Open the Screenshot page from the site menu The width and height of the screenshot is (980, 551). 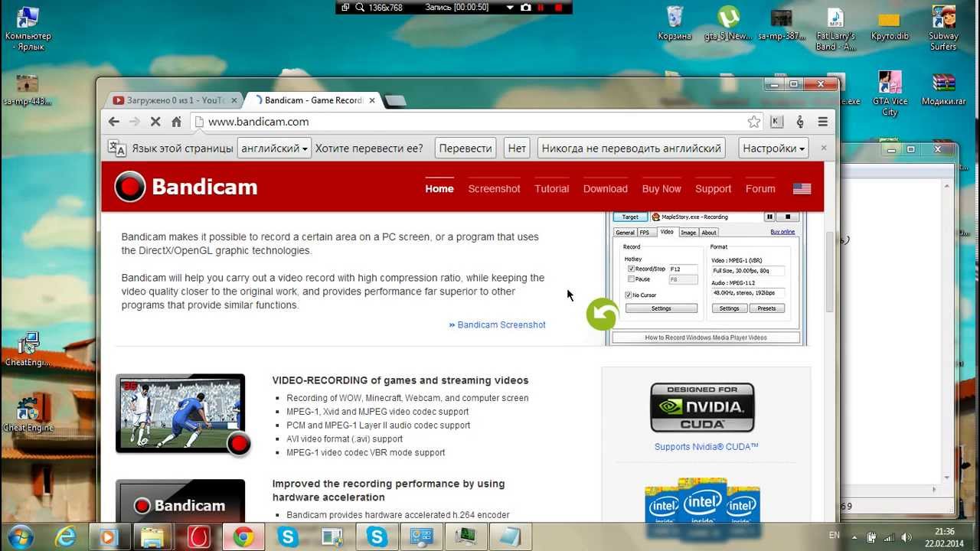coord(494,188)
